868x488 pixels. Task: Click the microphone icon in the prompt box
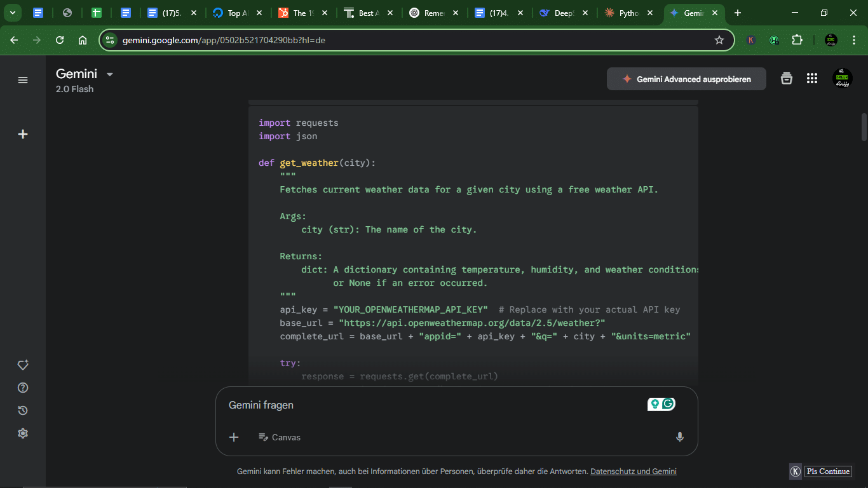click(680, 437)
